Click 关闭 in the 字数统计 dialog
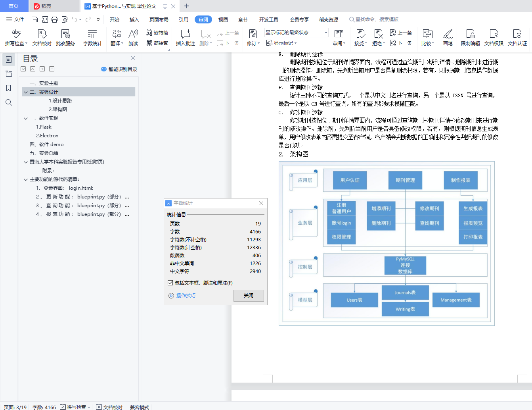Viewport: 532px width, 410px height. 249,296
